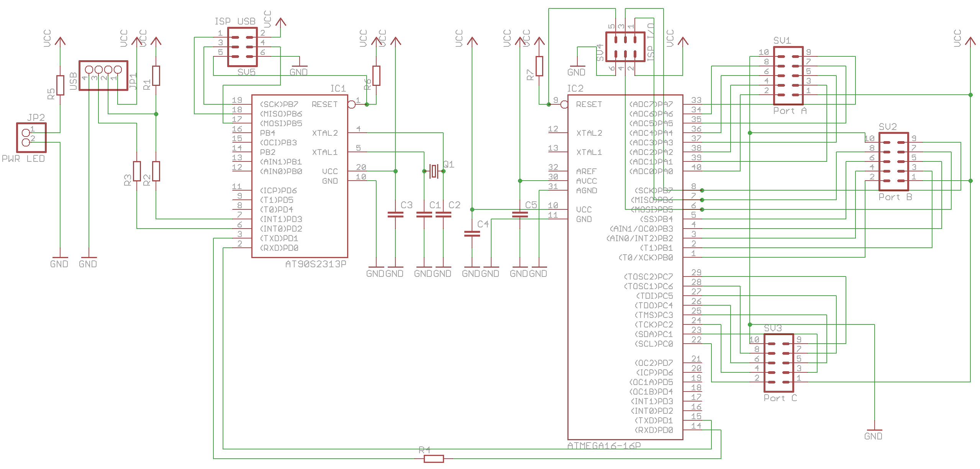The image size is (980, 469).
Task: Click the (T0/XCK)PB0 pin label
Action: 646,258
